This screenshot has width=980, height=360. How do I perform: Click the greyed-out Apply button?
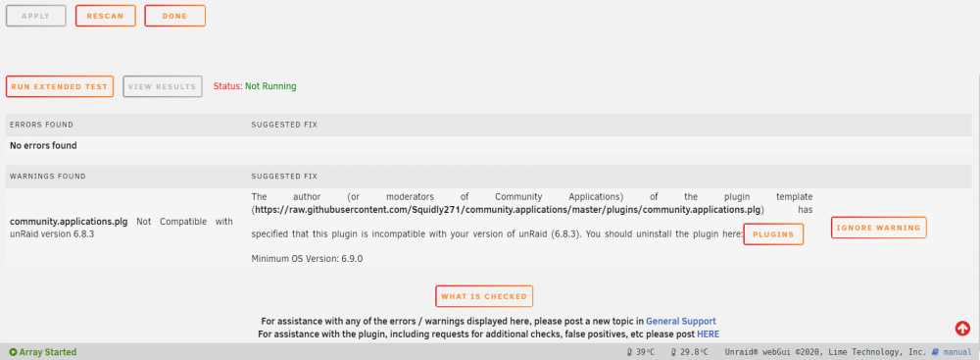point(35,17)
